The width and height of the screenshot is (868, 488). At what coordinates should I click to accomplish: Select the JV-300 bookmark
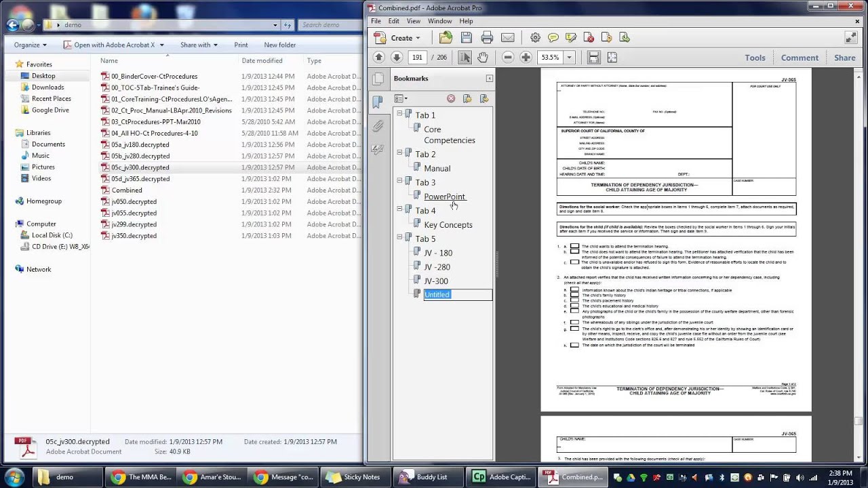click(x=436, y=281)
